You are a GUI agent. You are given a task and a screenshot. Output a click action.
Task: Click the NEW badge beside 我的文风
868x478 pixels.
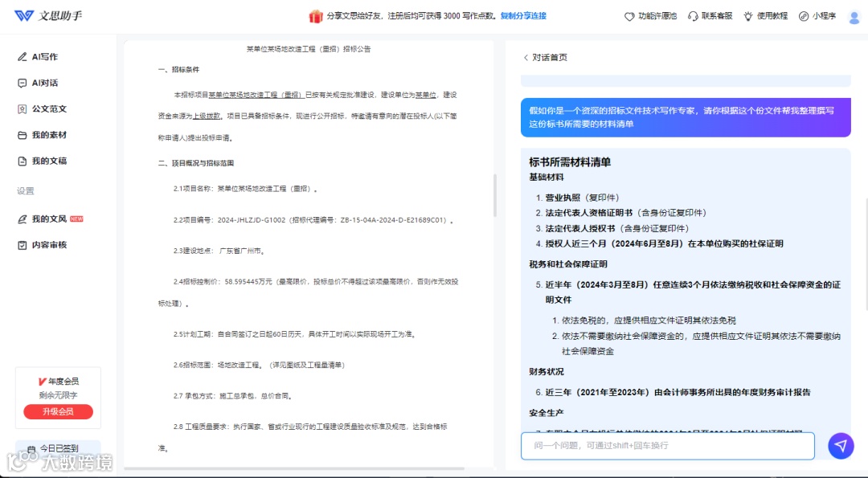pos(76,219)
